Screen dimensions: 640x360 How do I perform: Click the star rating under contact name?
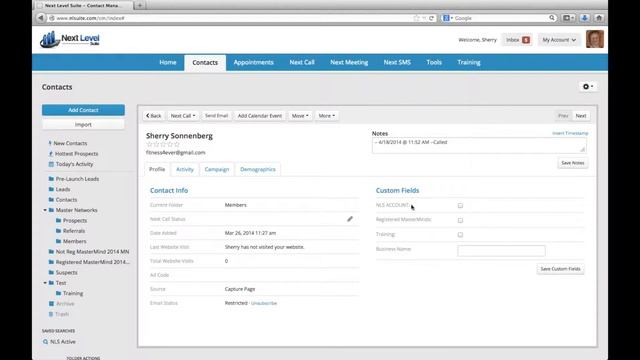pyautogui.click(x=163, y=144)
